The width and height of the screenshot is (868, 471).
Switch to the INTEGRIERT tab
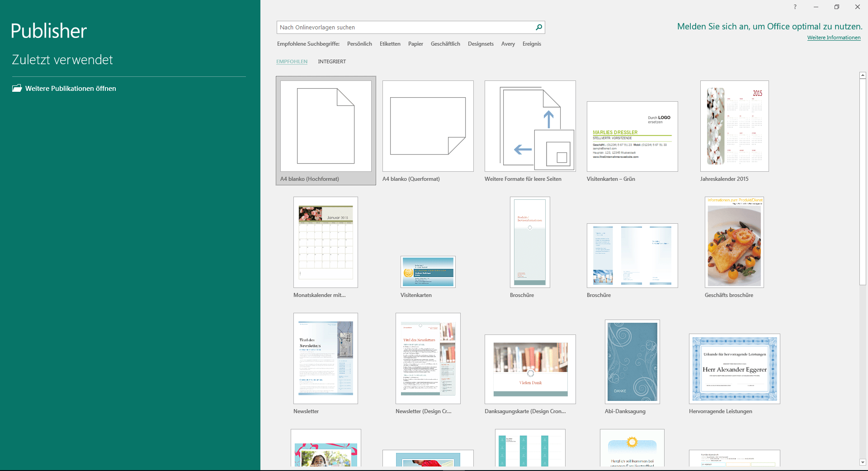click(x=332, y=61)
